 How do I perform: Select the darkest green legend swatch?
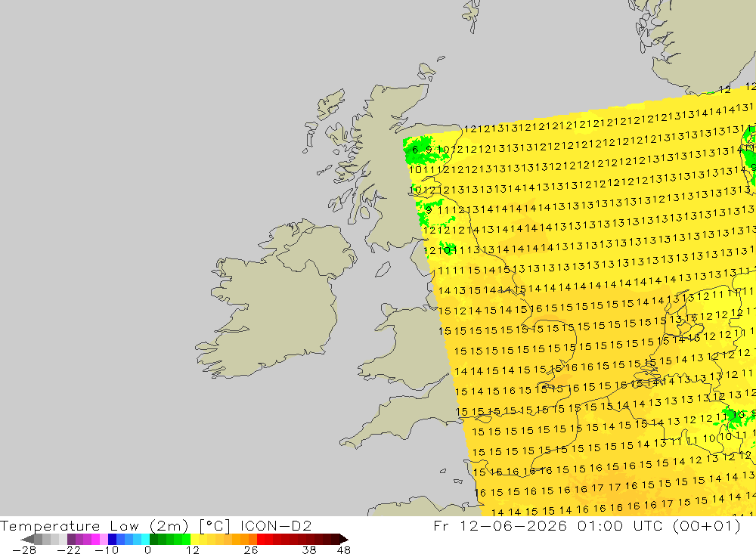click(153, 540)
